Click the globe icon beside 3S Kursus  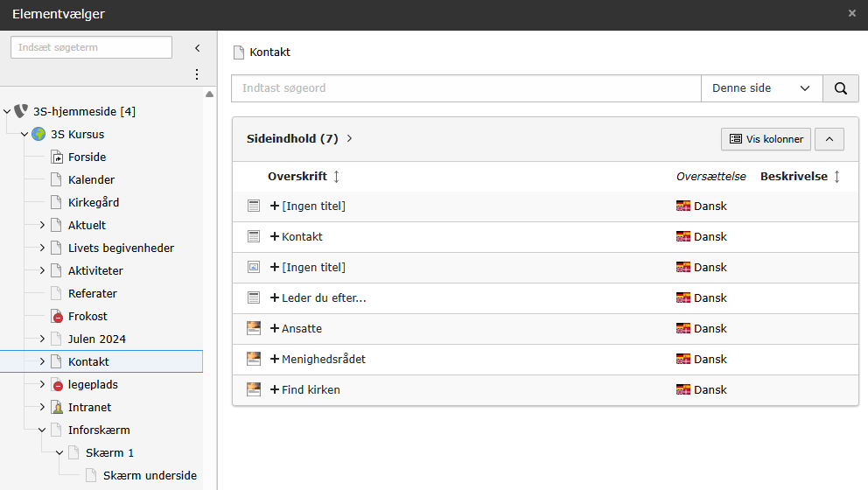pos(38,135)
